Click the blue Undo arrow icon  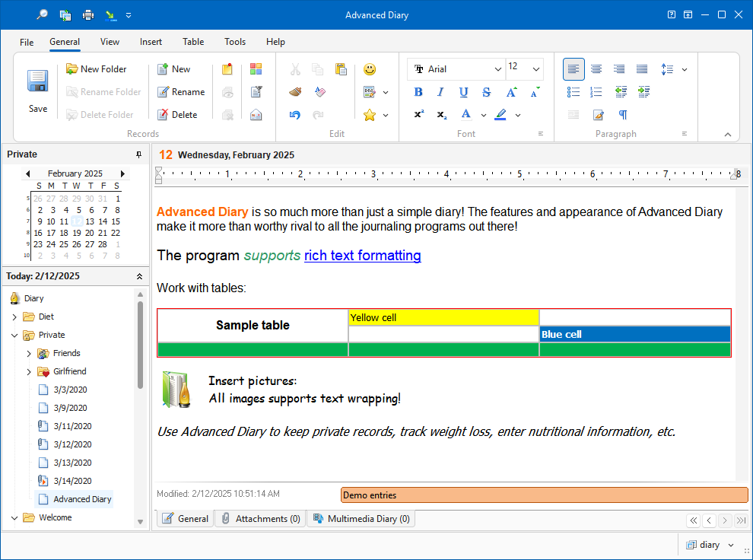(295, 115)
